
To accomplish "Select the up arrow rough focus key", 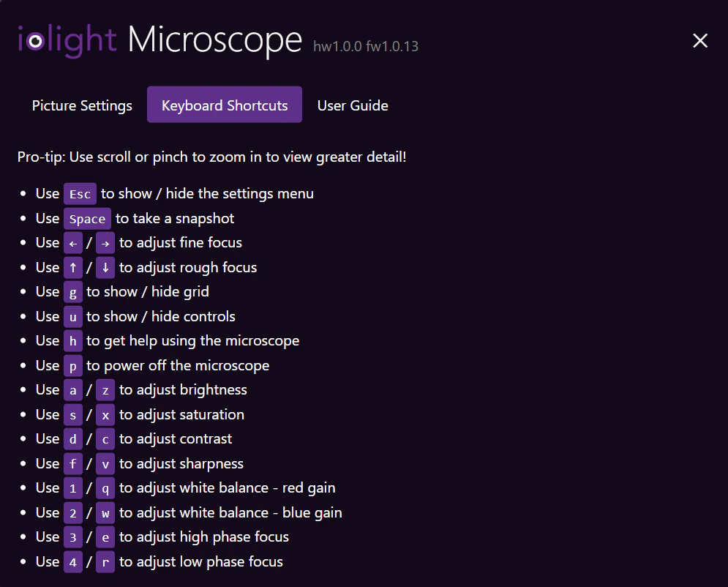I will 72,267.
